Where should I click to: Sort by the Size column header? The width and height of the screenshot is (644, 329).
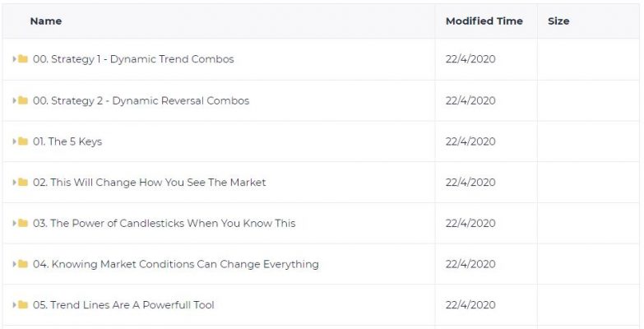point(558,21)
